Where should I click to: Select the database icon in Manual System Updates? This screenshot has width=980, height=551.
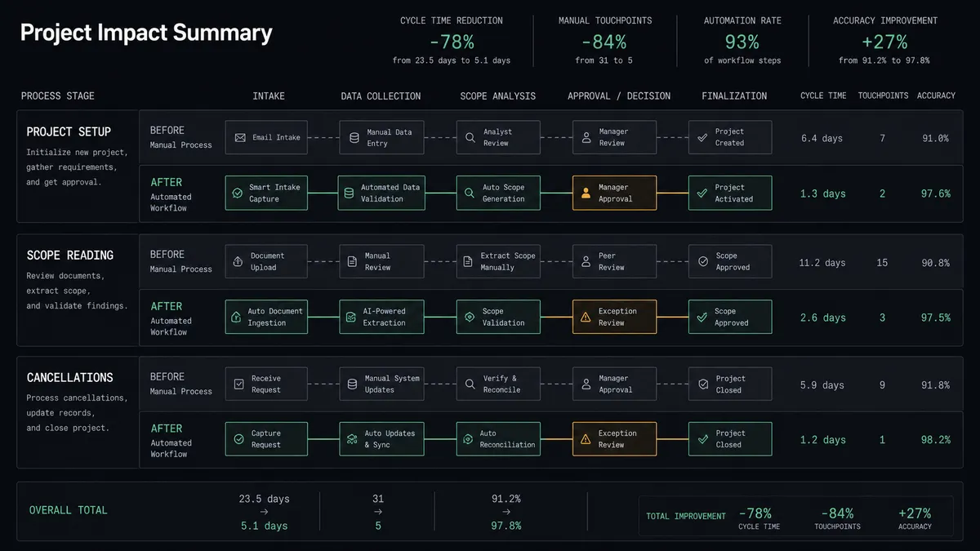(x=352, y=384)
